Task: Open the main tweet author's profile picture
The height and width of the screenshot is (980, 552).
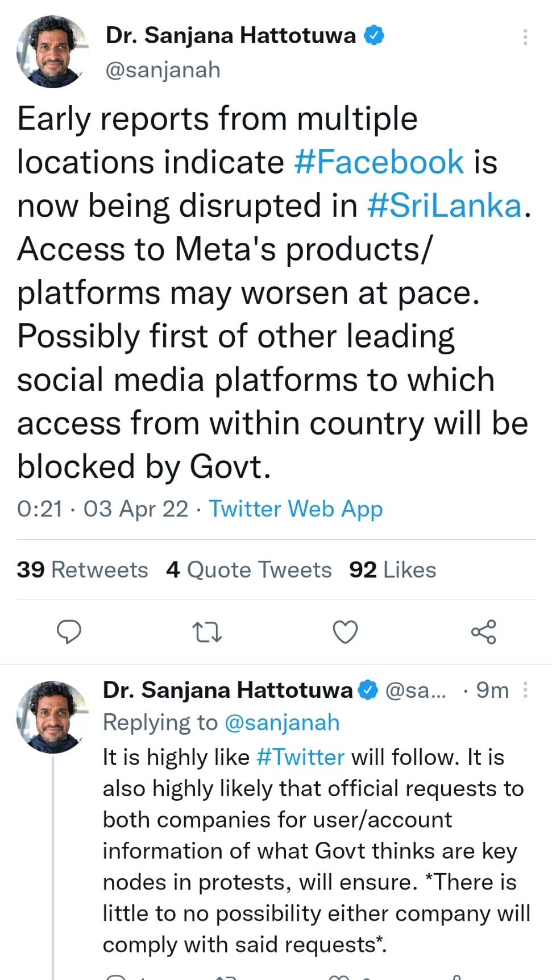Action: (52, 52)
